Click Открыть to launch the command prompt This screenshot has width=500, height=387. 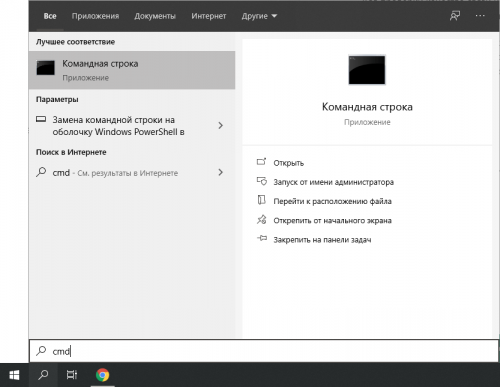pos(289,163)
